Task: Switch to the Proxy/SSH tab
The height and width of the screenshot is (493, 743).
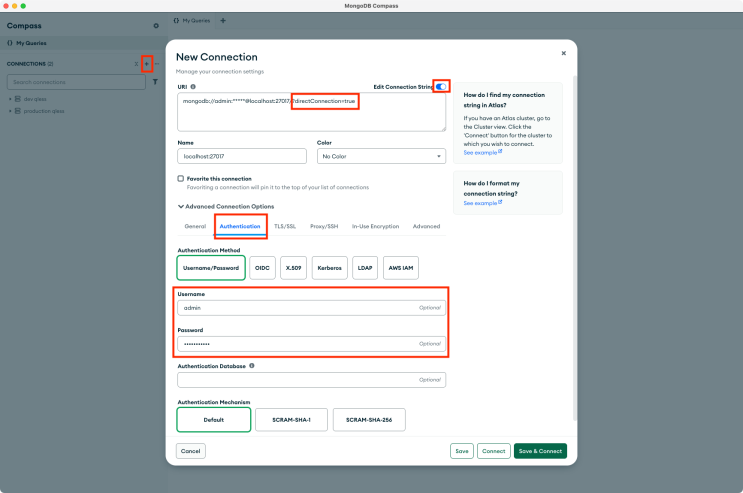Action: (x=324, y=226)
